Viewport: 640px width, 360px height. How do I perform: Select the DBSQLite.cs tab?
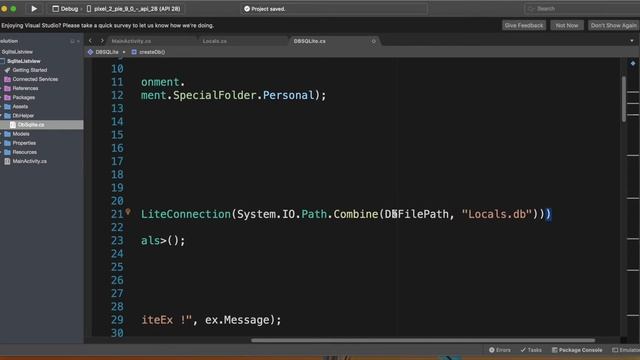[310, 41]
